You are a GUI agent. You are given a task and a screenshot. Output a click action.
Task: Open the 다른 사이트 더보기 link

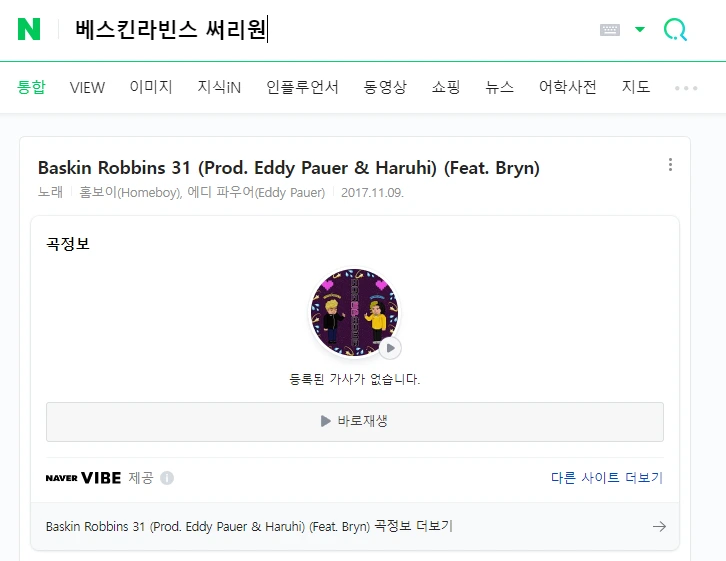[x=607, y=478]
